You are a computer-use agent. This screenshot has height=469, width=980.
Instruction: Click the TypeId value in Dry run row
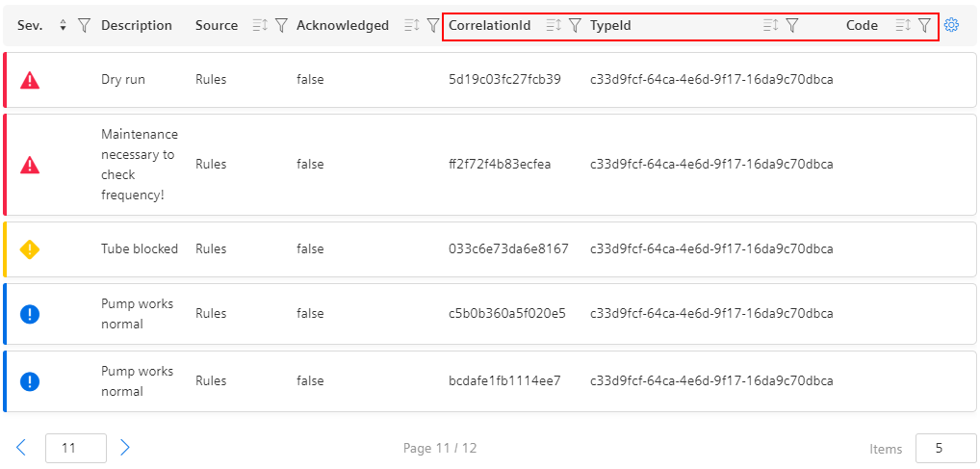(x=711, y=80)
